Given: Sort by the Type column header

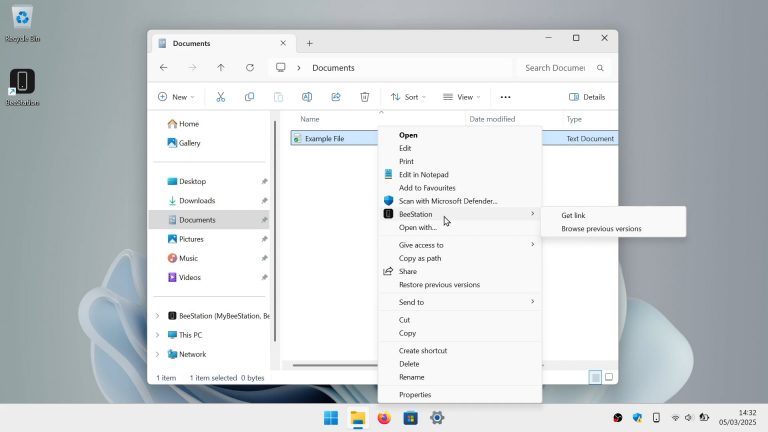Looking at the screenshot, I should pos(574,119).
